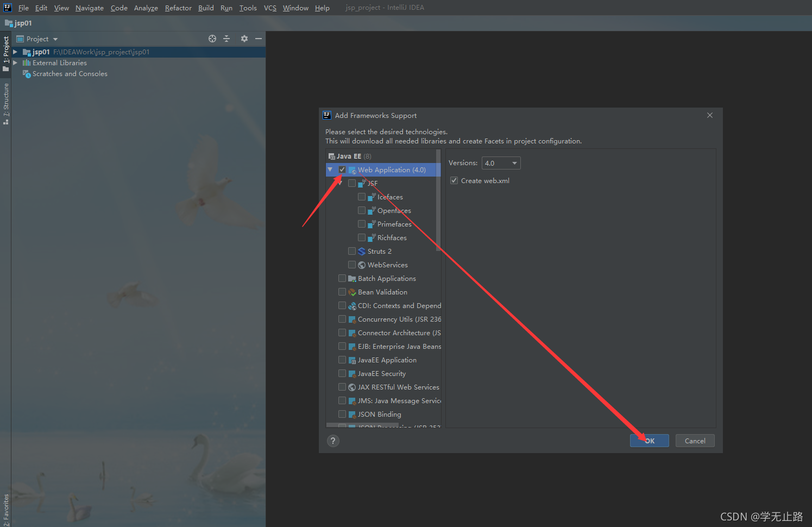Viewport: 812px width, 527px height.
Task: Open the 1: Project tool window tab
Action: coord(6,54)
